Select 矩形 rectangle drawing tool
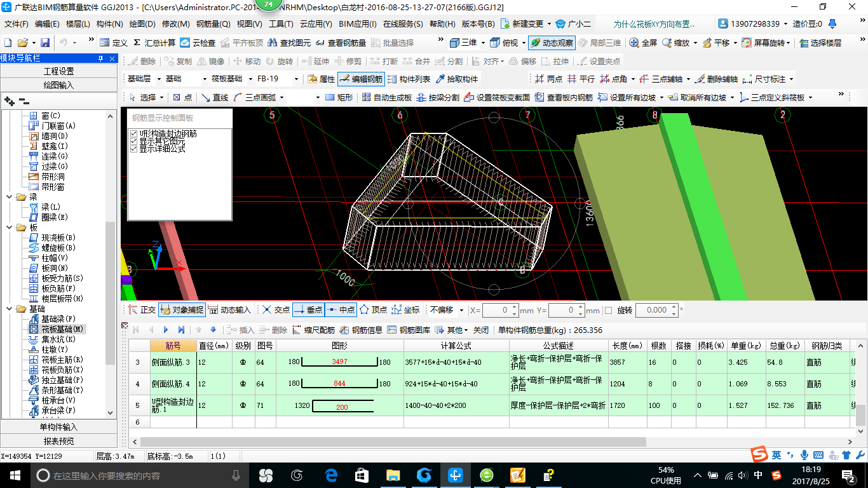Screen dimensions: 868x488 click(x=339, y=97)
